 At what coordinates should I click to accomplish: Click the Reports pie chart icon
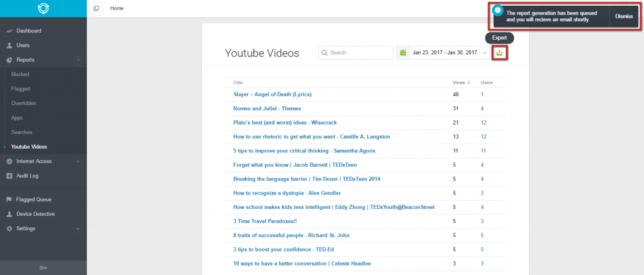click(x=9, y=60)
